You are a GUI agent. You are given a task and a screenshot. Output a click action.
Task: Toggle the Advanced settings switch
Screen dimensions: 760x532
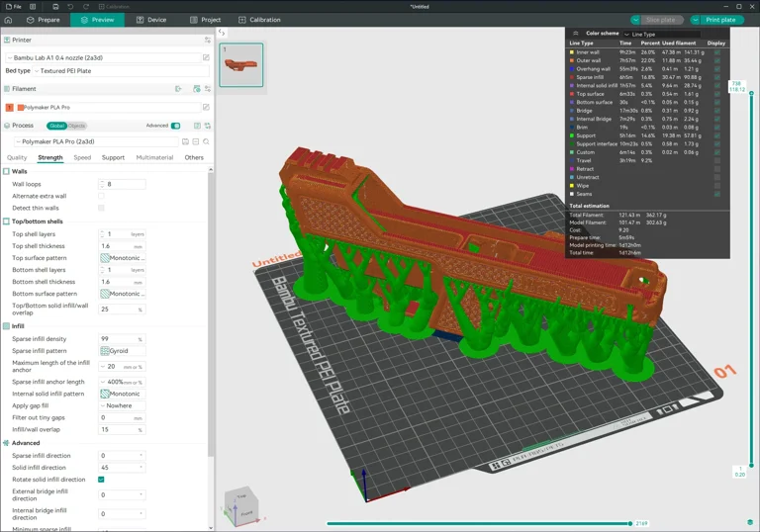coord(175,126)
